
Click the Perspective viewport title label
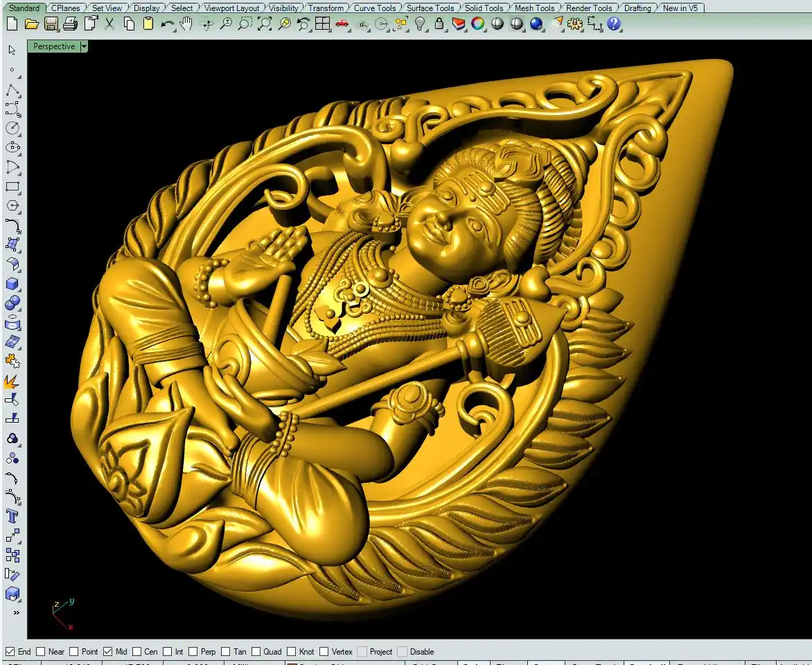coord(53,46)
